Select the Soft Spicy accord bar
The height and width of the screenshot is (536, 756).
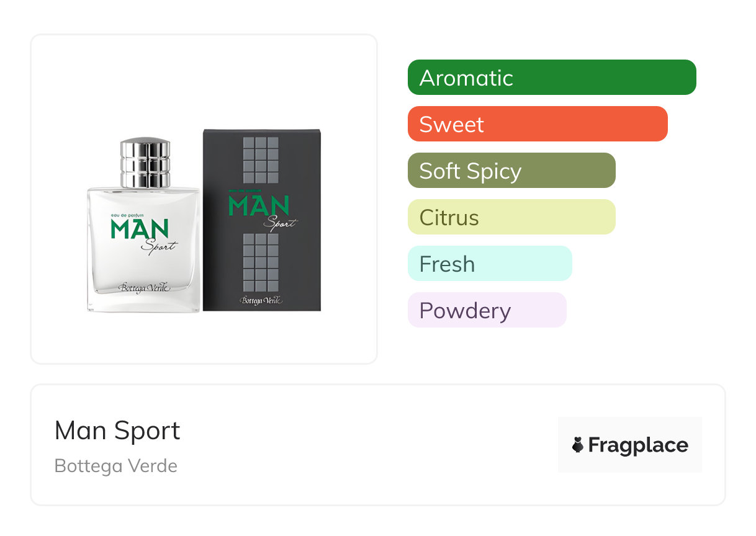click(511, 171)
